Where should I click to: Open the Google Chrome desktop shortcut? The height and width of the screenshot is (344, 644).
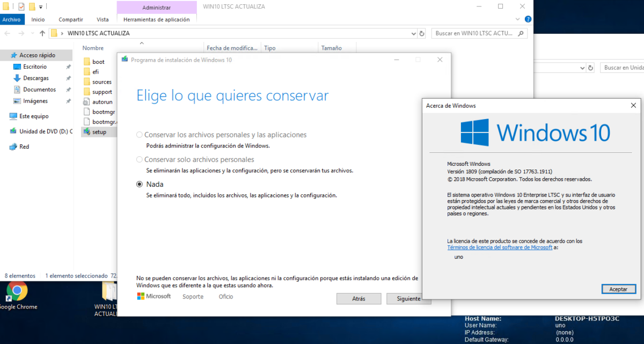click(x=17, y=292)
